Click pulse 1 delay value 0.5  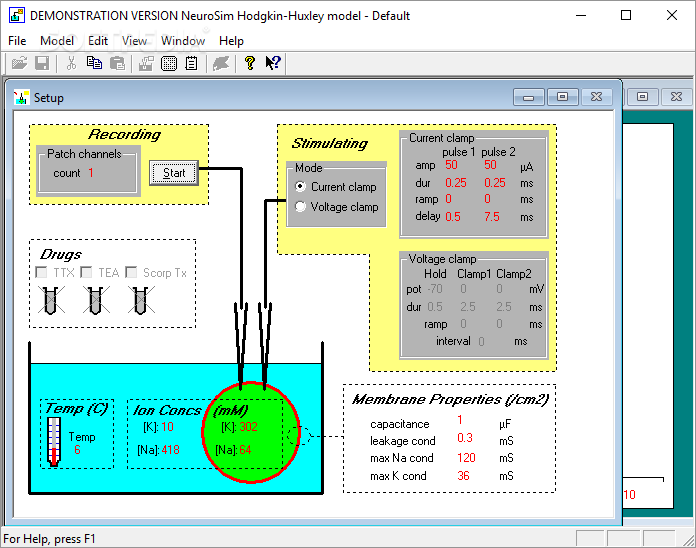[x=453, y=217]
